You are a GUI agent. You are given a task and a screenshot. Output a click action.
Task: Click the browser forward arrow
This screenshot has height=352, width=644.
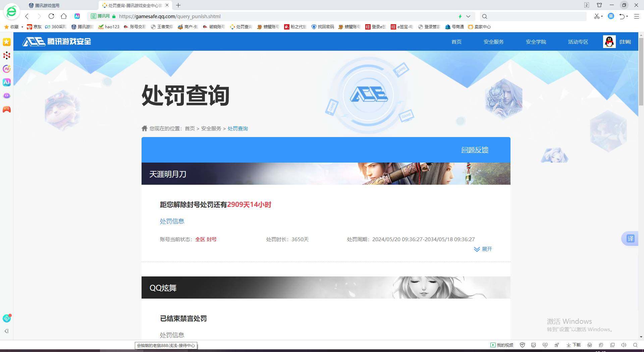pos(39,16)
